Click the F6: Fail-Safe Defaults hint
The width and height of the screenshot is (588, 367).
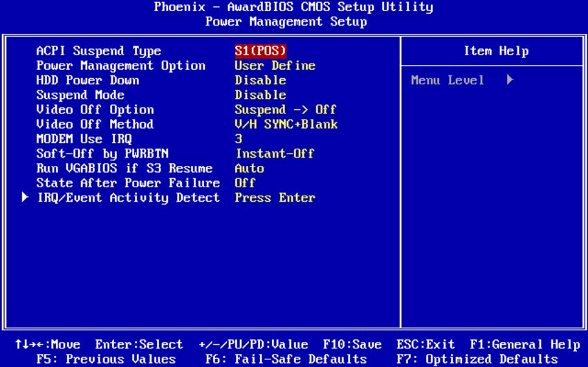click(286, 359)
